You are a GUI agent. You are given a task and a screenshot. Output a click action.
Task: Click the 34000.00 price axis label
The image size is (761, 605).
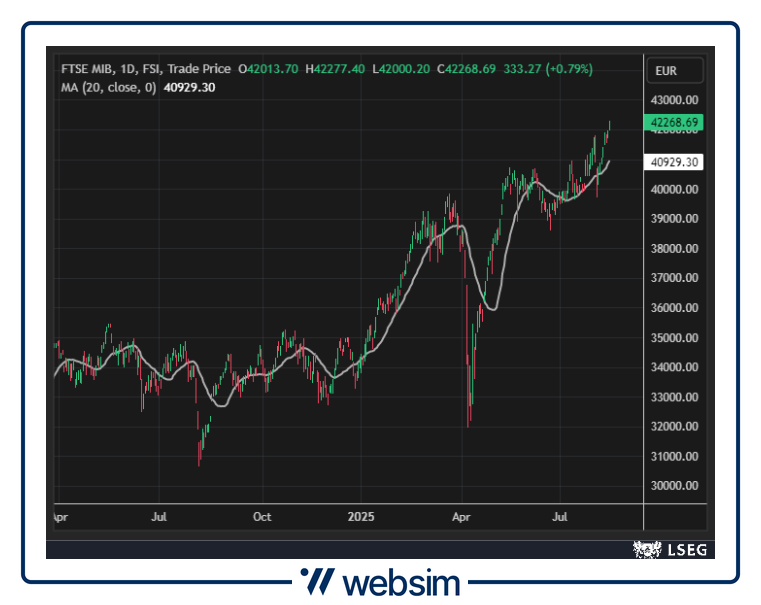pos(674,367)
